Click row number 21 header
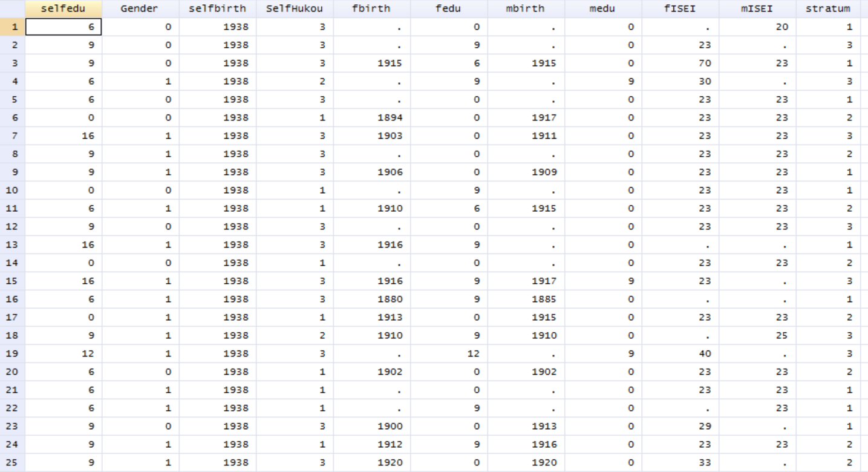The image size is (868, 472). click(x=13, y=390)
